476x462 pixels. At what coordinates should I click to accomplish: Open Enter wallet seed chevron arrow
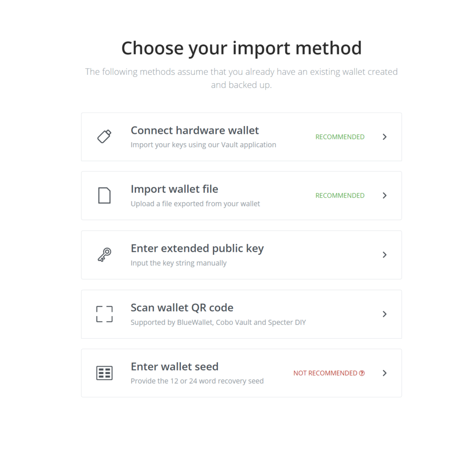click(x=384, y=373)
